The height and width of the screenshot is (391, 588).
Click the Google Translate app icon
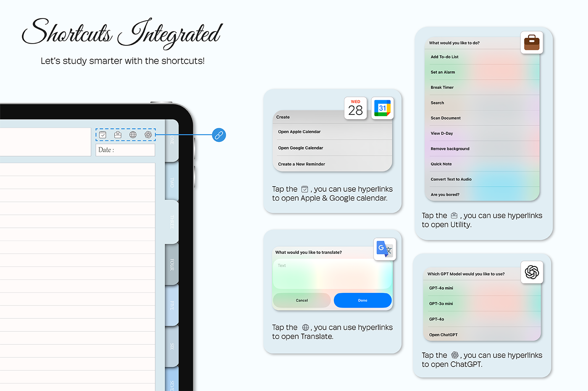point(385,249)
